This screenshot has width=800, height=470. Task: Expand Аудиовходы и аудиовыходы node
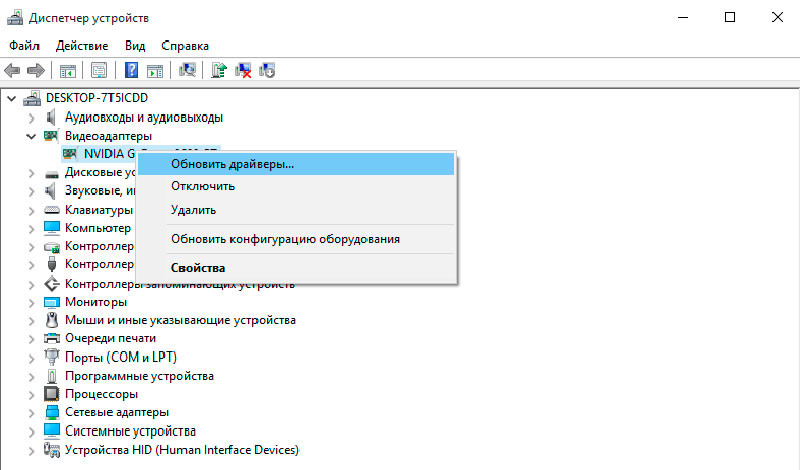tap(32, 118)
